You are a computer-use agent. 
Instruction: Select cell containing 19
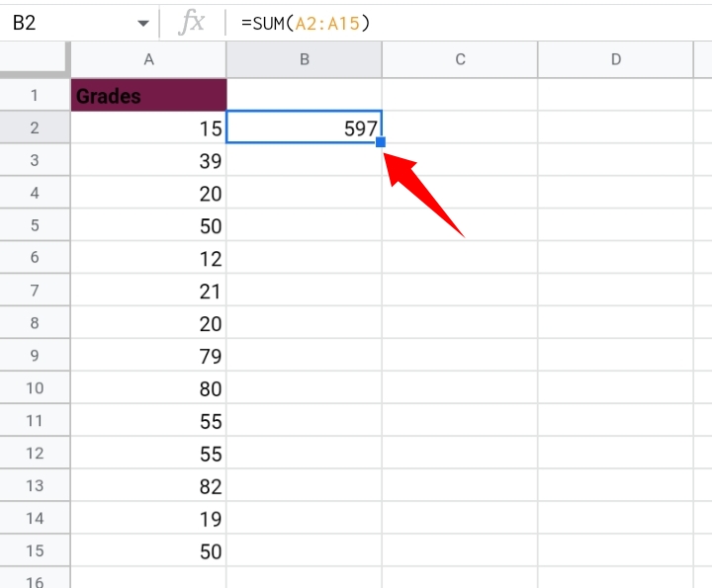[148, 518]
